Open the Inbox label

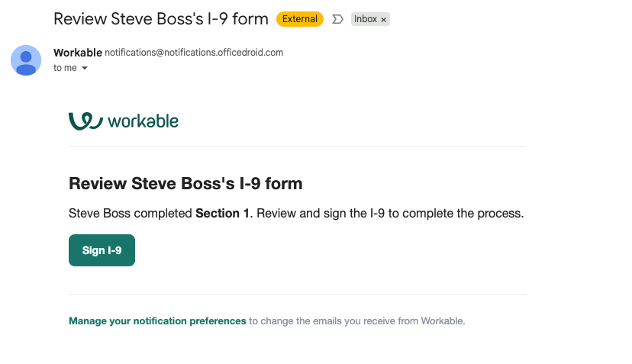(x=366, y=19)
